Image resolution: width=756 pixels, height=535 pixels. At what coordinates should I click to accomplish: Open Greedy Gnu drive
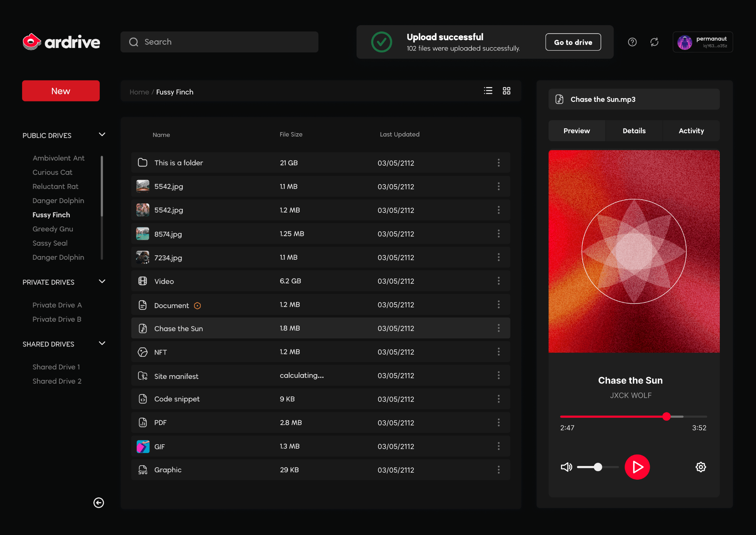pos(53,229)
